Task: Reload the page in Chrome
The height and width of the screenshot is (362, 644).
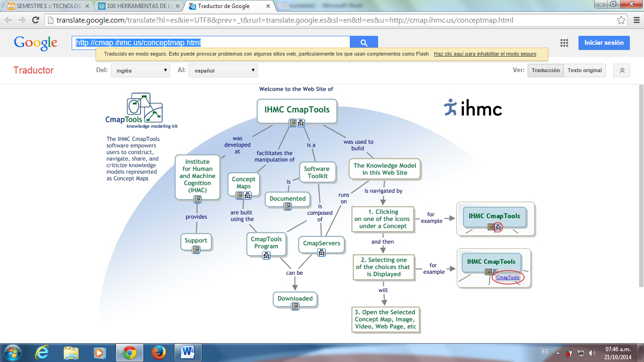Action: coord(35,20)
